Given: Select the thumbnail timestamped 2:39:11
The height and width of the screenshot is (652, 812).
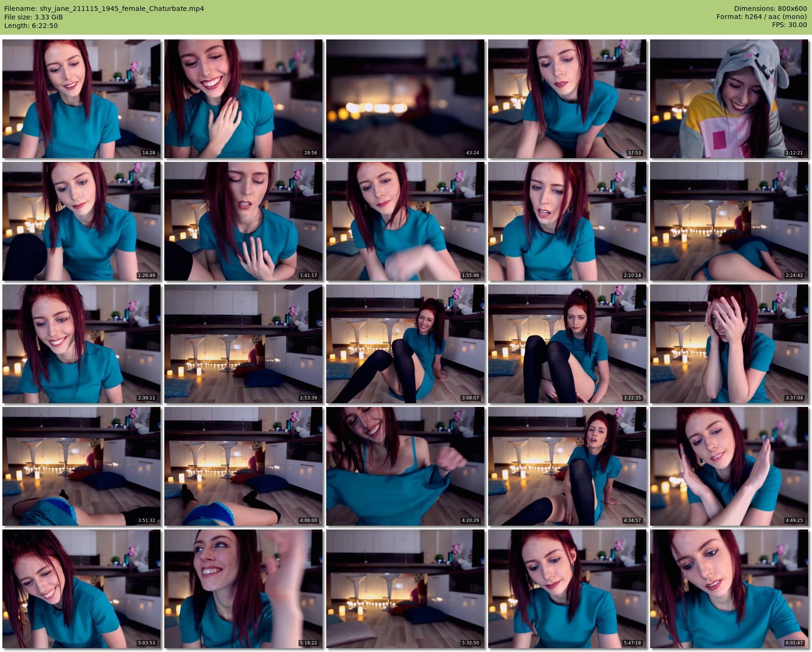Looking at the screenshot, I should click(81, 344).
